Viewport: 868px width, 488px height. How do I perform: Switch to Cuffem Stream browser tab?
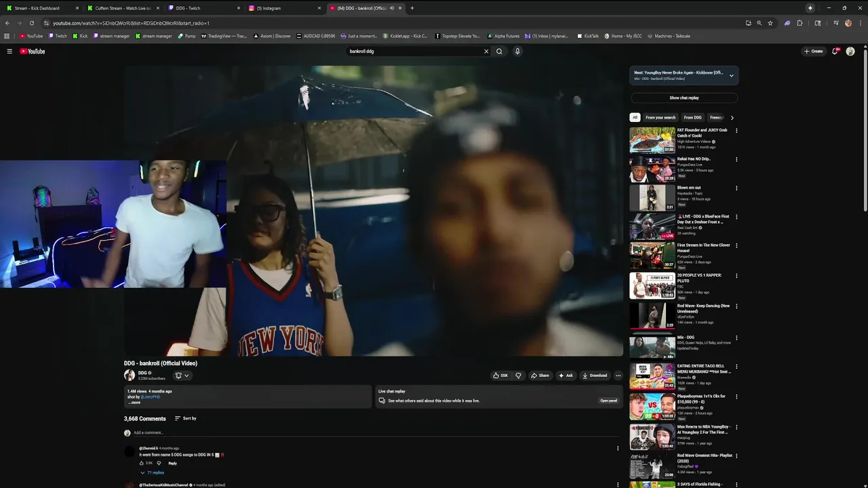123,8
